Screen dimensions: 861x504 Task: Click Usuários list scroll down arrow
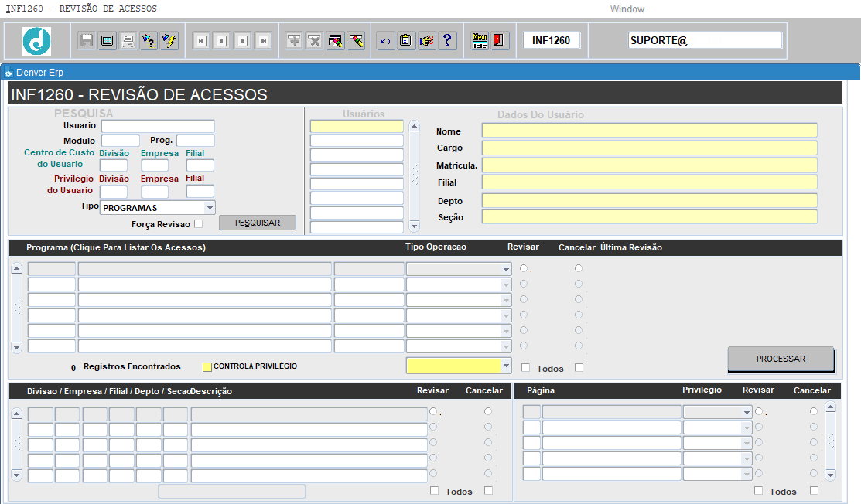[x=415, y=226]
